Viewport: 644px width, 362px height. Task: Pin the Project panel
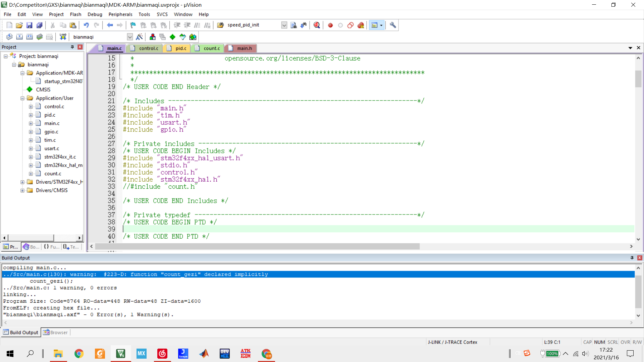72,47
